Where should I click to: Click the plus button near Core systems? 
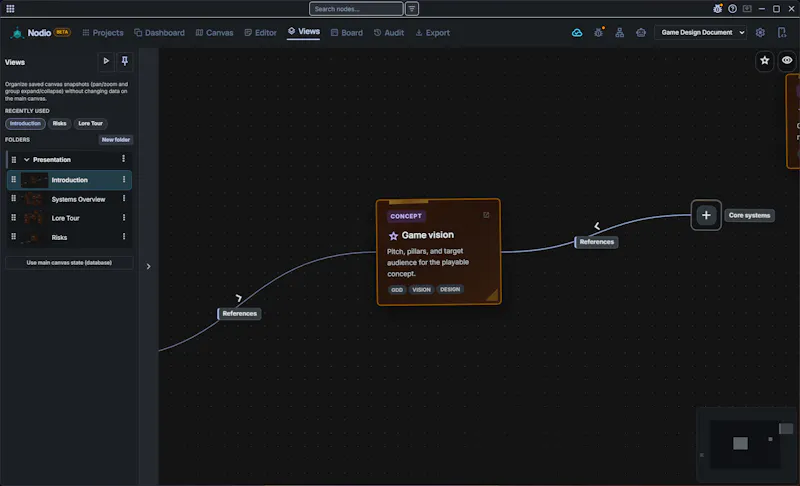tap(706, 215)
